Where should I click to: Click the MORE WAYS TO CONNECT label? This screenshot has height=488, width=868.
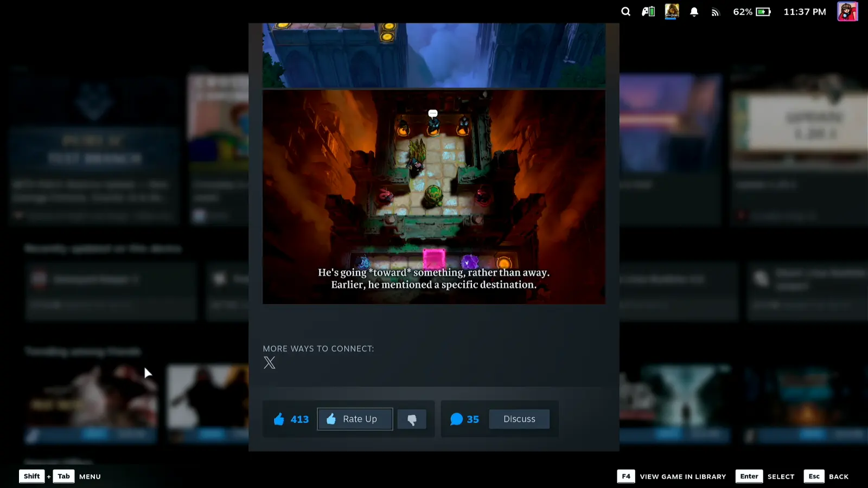point(318,349)
